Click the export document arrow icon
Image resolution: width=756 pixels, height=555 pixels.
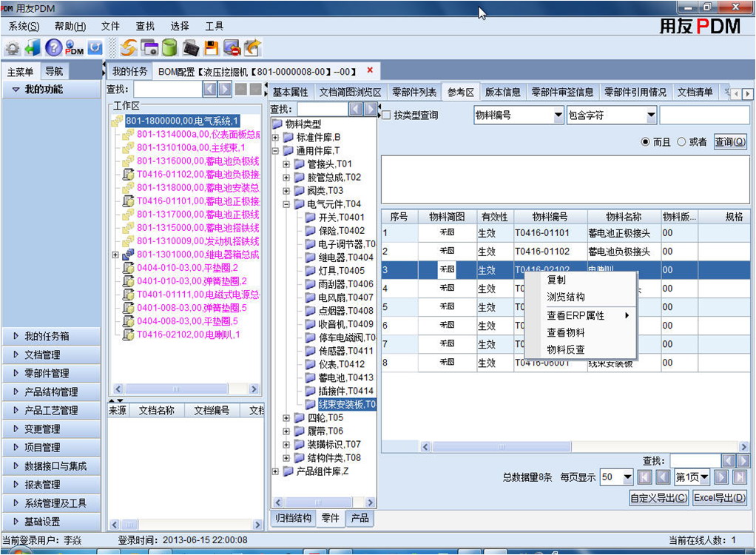tap(253, 48)
